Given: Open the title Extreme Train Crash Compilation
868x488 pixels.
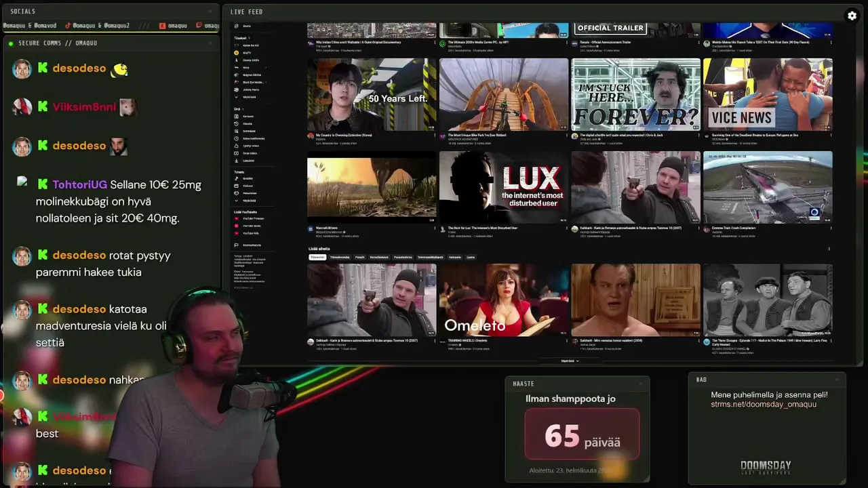Looking at the screenshot, I should tap(735, 228).
